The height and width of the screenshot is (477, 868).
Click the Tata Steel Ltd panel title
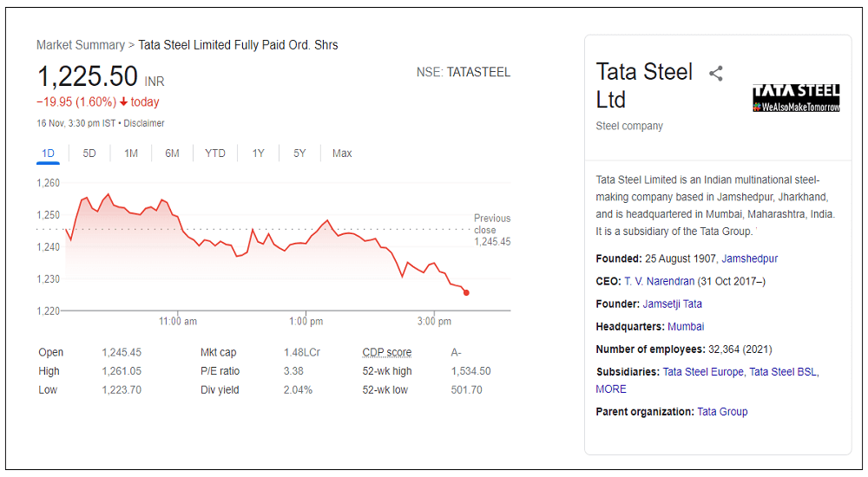644,86
